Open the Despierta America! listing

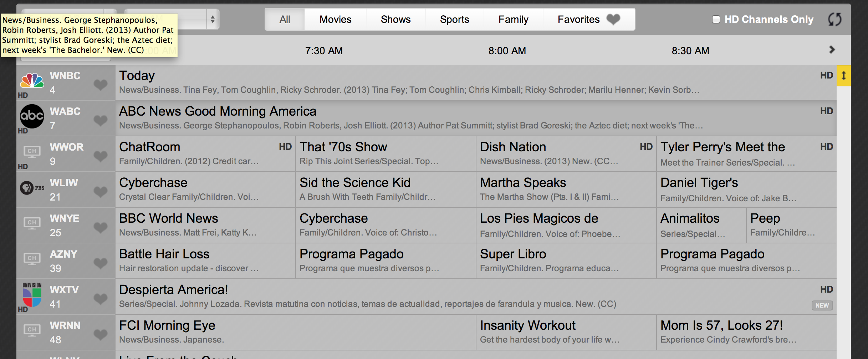(x=476, y=297)
